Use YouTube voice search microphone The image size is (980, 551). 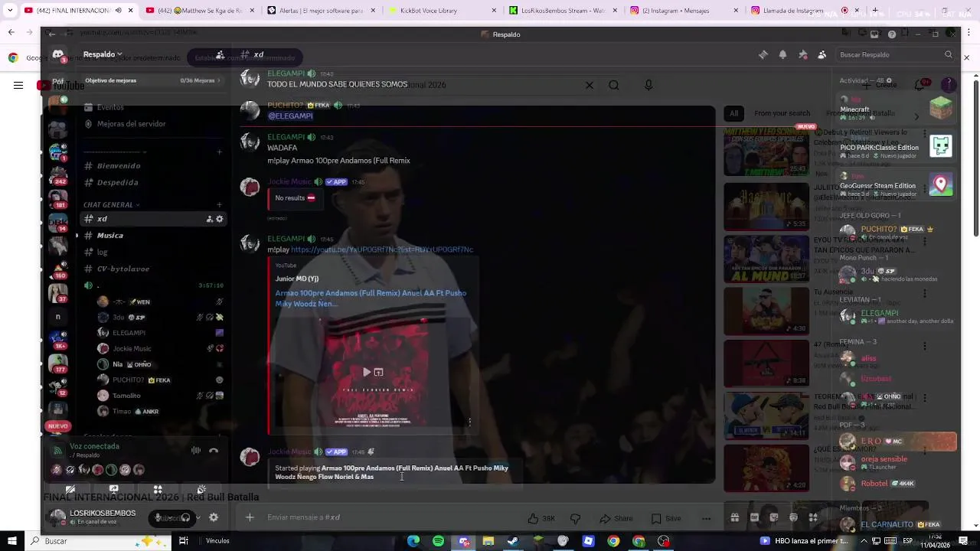(x=648, y=85)
